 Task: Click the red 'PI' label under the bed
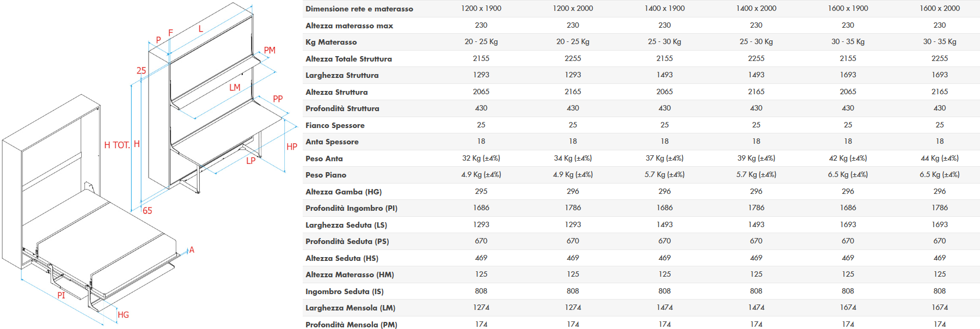(x=61, y=295)
